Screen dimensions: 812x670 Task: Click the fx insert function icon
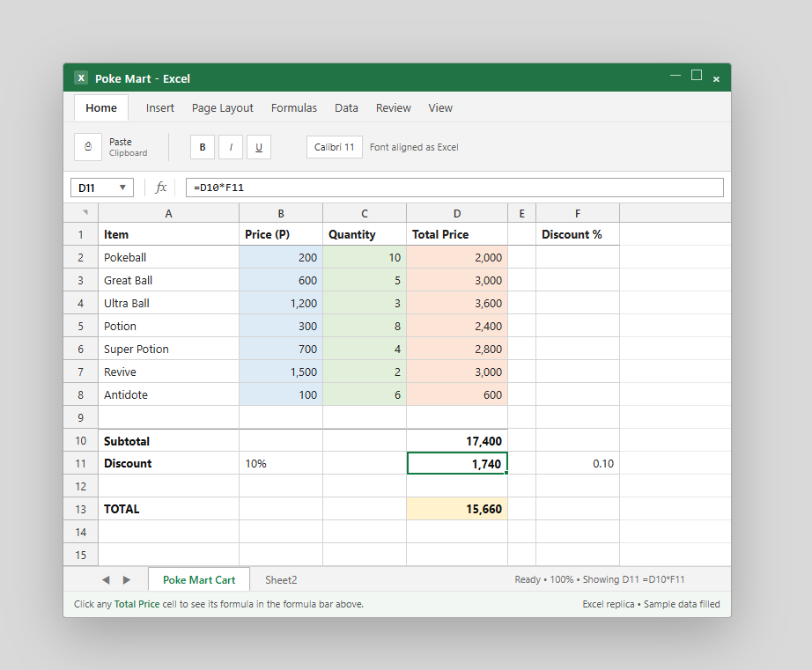point(161,187)
